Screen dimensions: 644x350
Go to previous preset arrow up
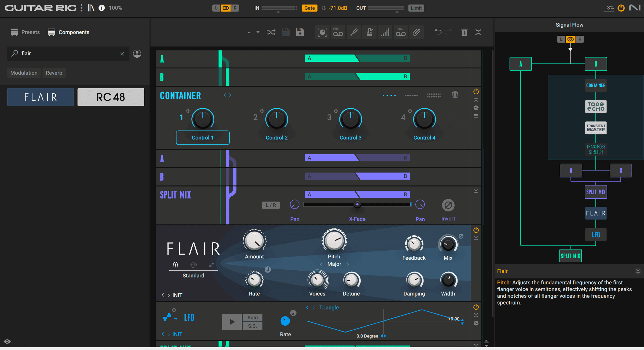point(249,32)
